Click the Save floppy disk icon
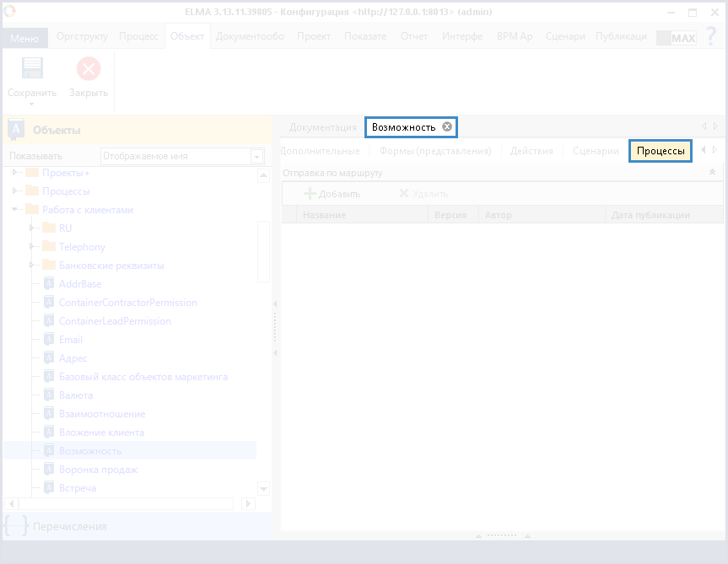728x564 pixels. click(x=32, y=69)
